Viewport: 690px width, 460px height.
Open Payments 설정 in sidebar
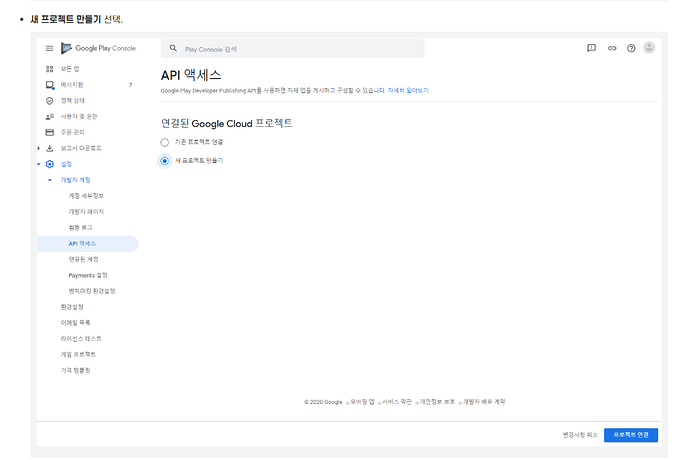pos(88,275)
